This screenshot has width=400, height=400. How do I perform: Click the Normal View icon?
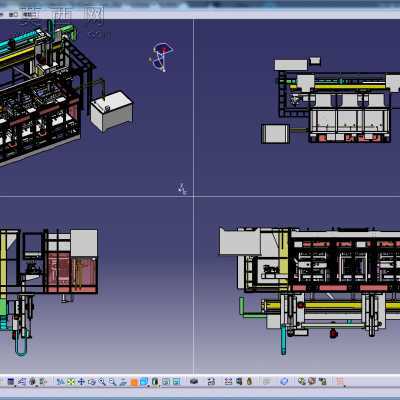click(x=123, y=381)
